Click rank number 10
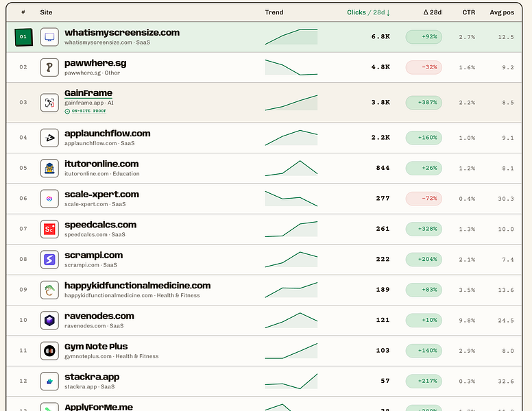The image size is (532, 411). click(x=23, y=320)
